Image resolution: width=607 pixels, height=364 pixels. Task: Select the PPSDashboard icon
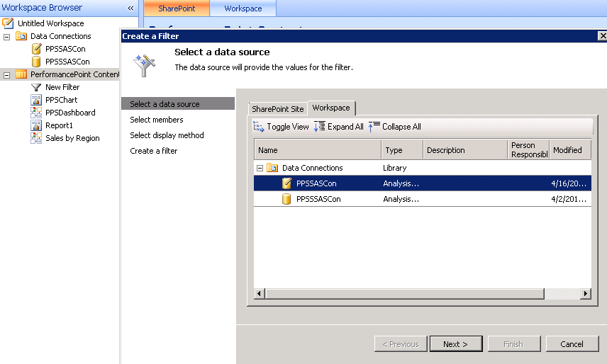click(x=36, y=113)
